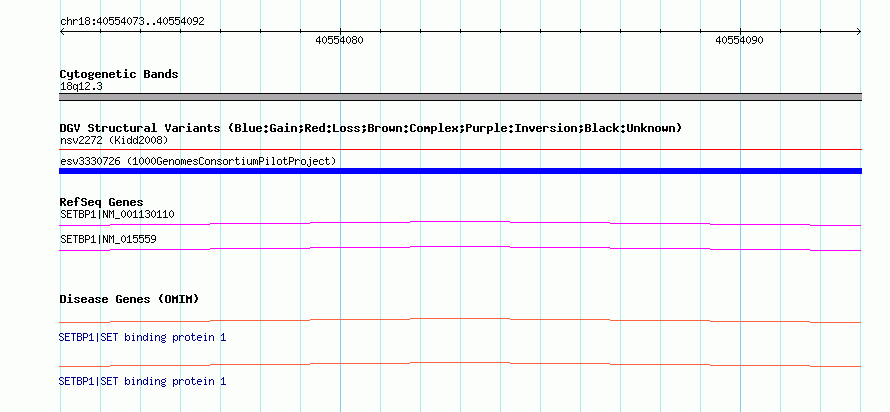Click the magenta NM_015559 transcript line
This screenshot has height=412, width=890.
(x=460, y=249)
